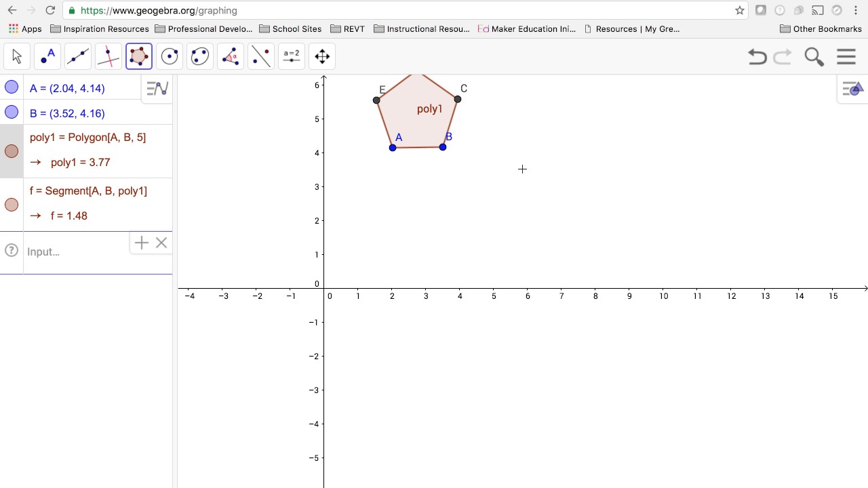Select the poly1 = 3.77 value
Screen dimensions: 868x488
(80, 162)
